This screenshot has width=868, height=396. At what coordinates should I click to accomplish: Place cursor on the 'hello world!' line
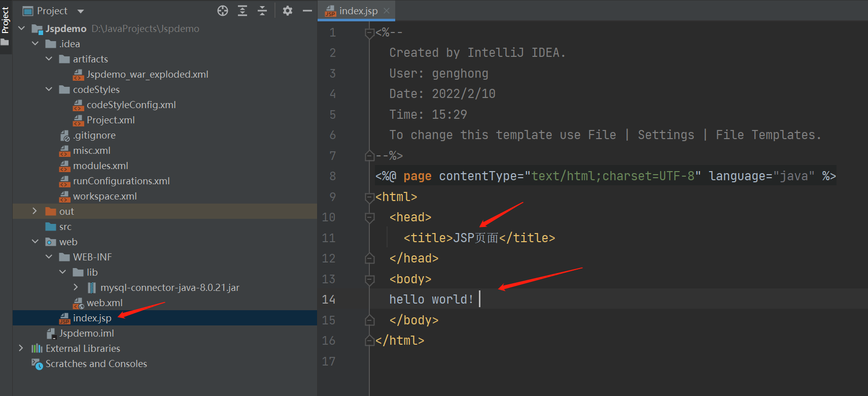(x=431, y=300)
